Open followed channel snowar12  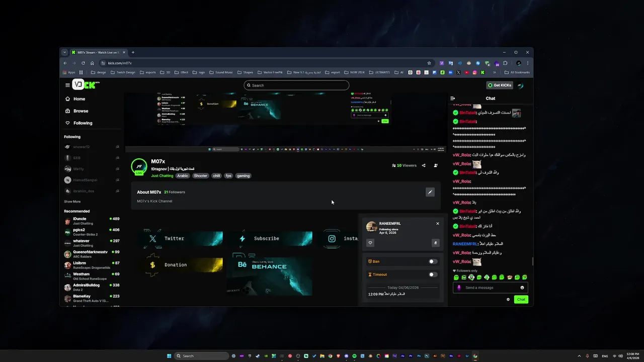pyautogui.click(x=92, y=147)
